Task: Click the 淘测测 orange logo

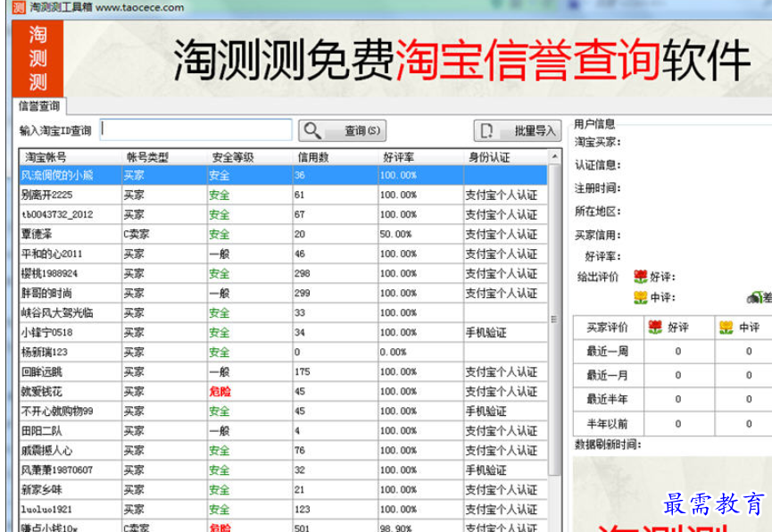Action: pos(37,58)
